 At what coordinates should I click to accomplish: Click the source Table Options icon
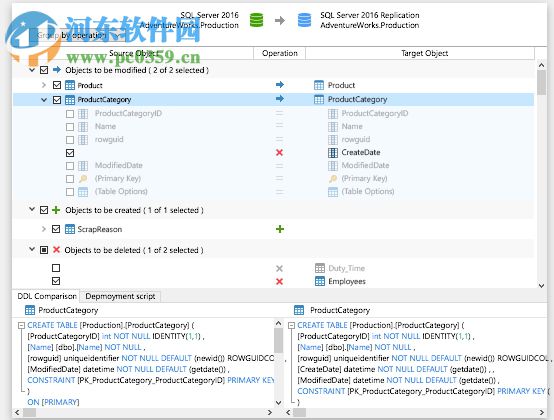pyautogui.click(x=83, y=192)
